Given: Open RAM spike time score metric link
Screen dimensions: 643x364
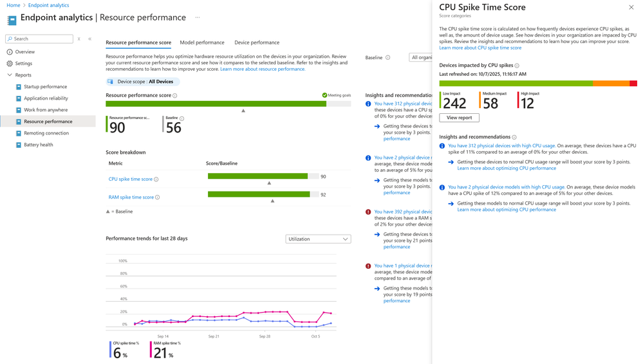Looking at the screenshot, I should 131,197.
